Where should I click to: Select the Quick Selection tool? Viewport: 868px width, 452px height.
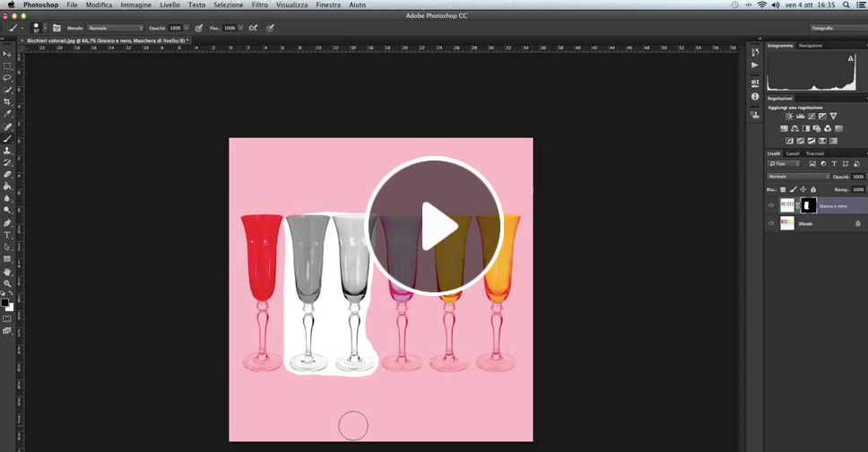pyautogui.click(x=7, y=90)
